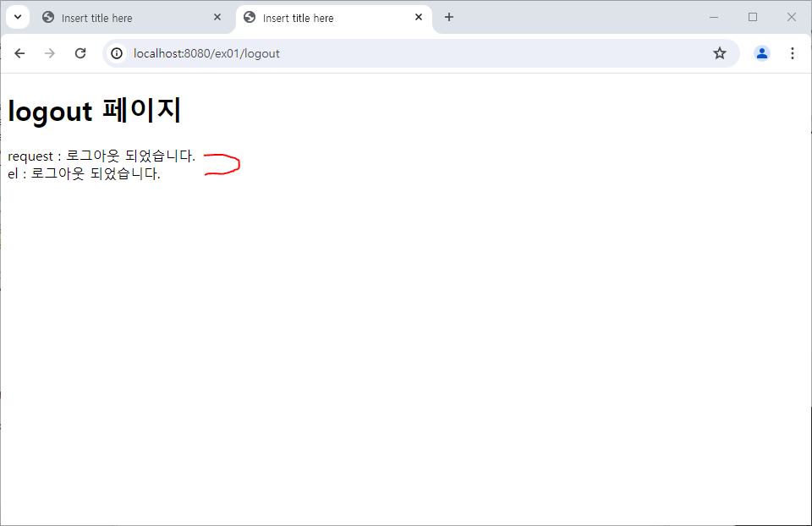Open a new tab with plus button

click(449, 17)
